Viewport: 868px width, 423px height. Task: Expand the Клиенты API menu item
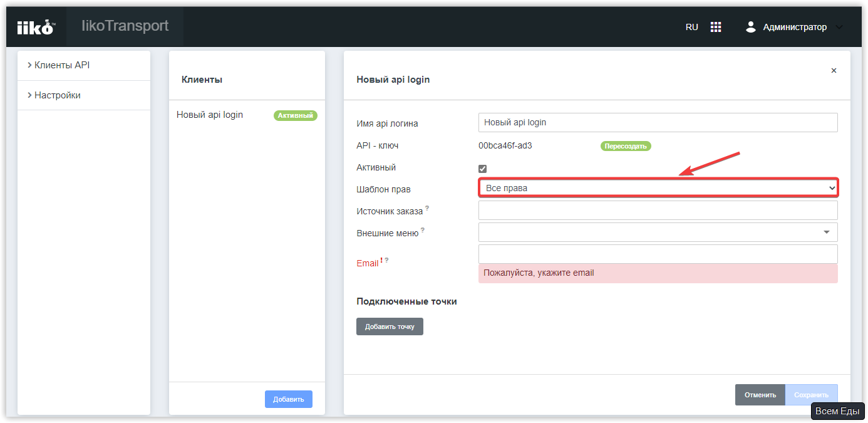coord(62,65)
